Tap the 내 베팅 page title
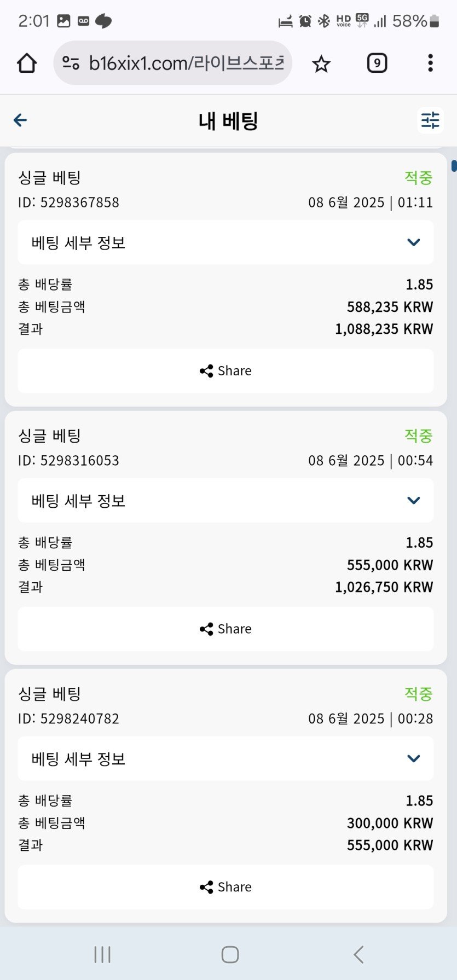This screenshot has height=980, width=457. point(228,121)
